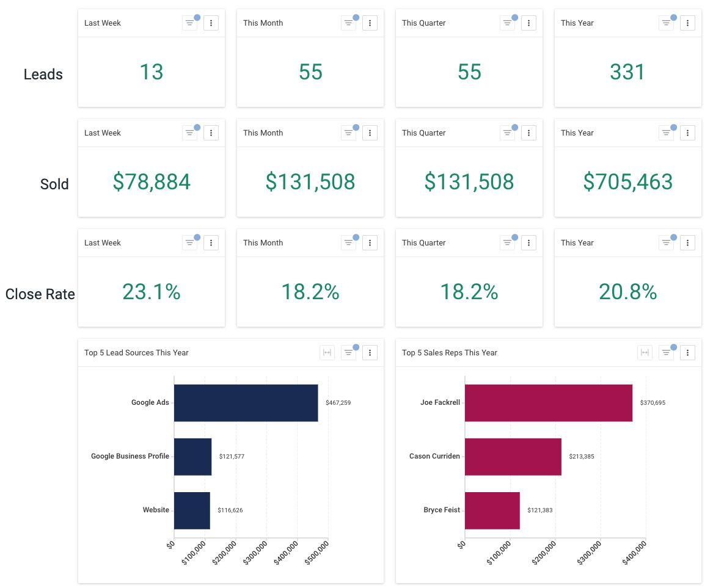Click filter icon on Close Rate This Quarter card
The width and height of the screenshot is (713, 588).
(x=507, y=242)
